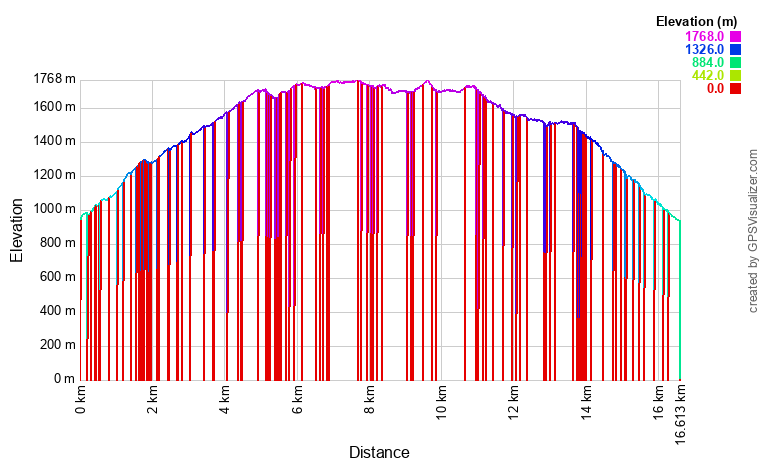Viewport: 760px width, 460px height.
Task: Click the green 884.0 legend swatch
Action: pyautogui.click(x=735, y=63)
